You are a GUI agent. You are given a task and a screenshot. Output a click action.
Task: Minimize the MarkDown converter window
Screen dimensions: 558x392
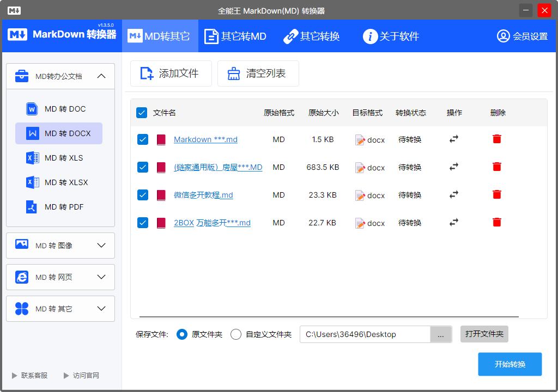(526, 10)
